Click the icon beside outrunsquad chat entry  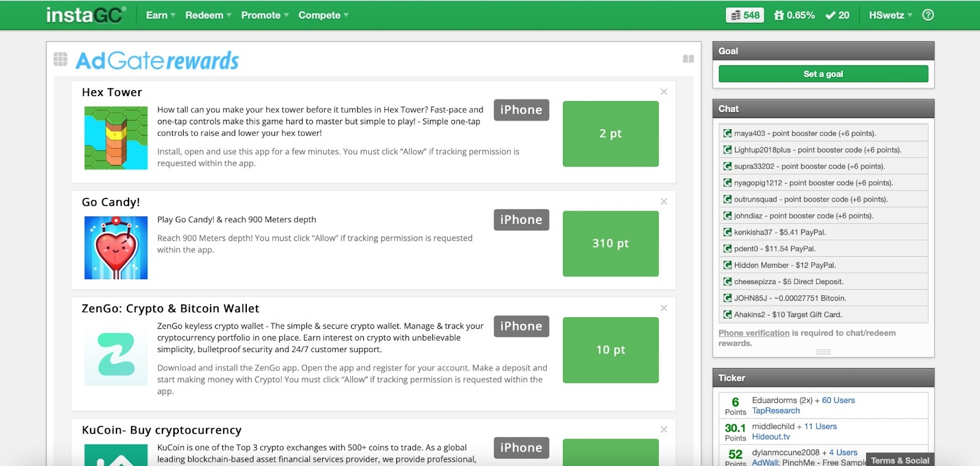pos(728,200)
